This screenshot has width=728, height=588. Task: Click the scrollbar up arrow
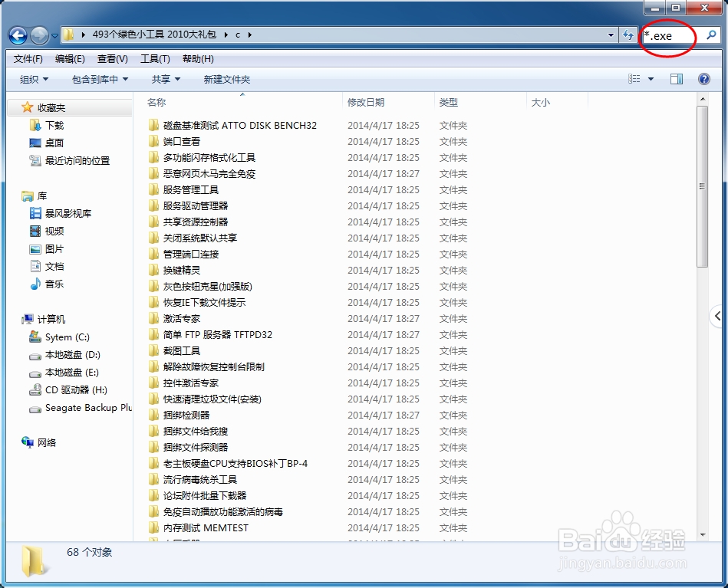[x=703, y=99]
